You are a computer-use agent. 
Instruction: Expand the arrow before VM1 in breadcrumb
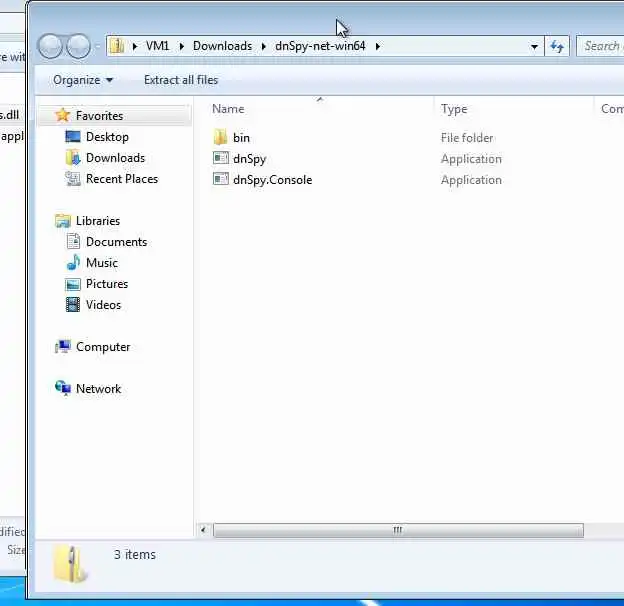tap(135, 47)
